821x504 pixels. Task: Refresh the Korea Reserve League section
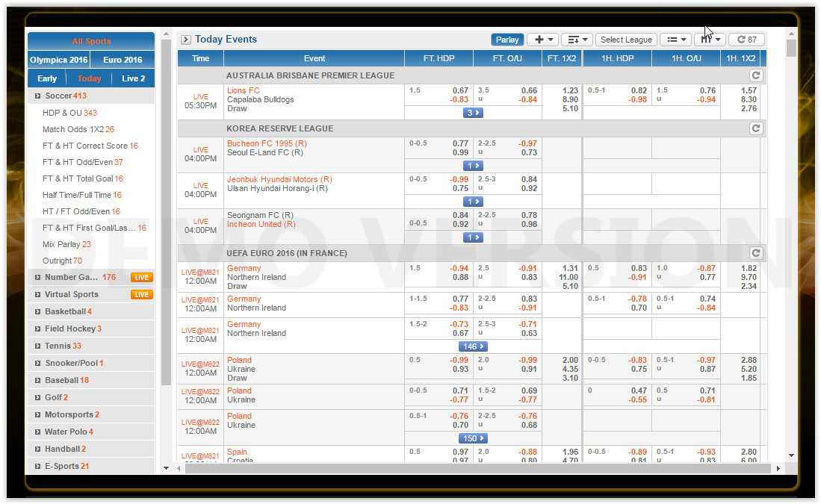coord(755,128)
